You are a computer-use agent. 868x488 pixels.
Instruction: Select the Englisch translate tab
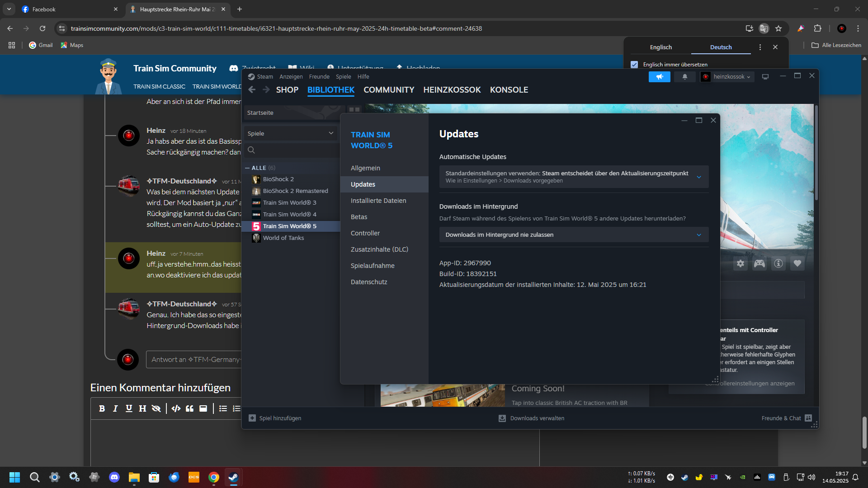click(661, 47)
